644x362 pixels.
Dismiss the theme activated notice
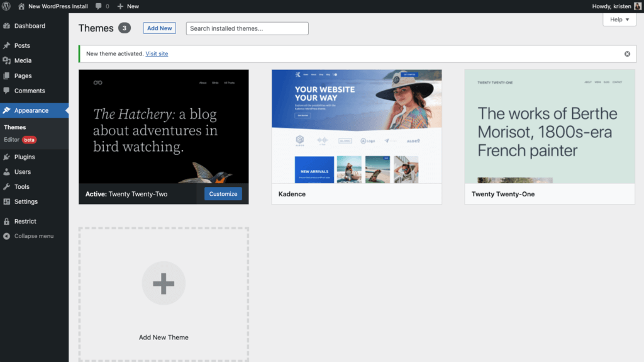(627, 54)
